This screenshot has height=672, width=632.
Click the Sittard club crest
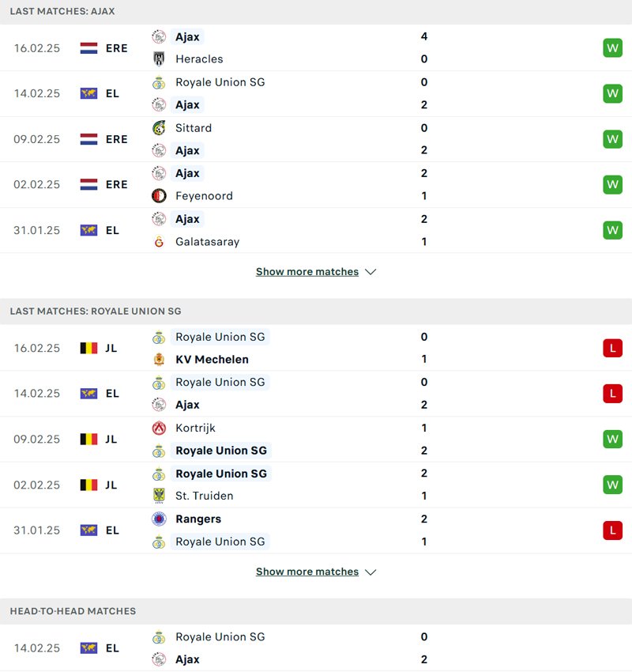click(x=159, y=128)
